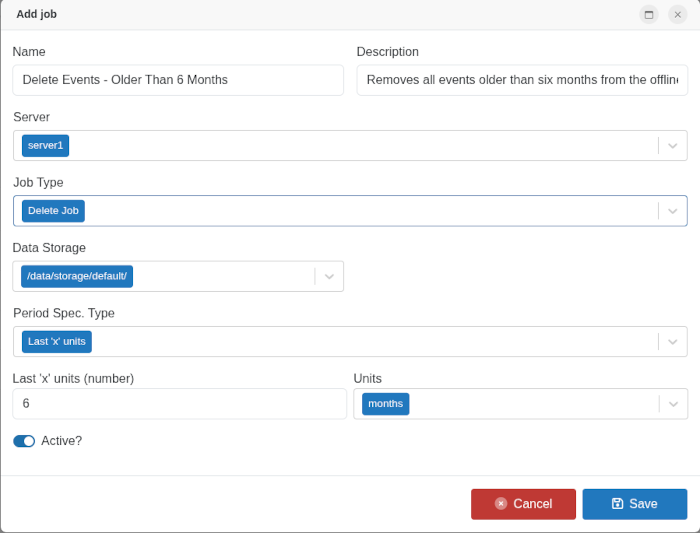700x533 pixels.
Task: Click the Last 'x' units selection tag
Action: pos(57,342)
